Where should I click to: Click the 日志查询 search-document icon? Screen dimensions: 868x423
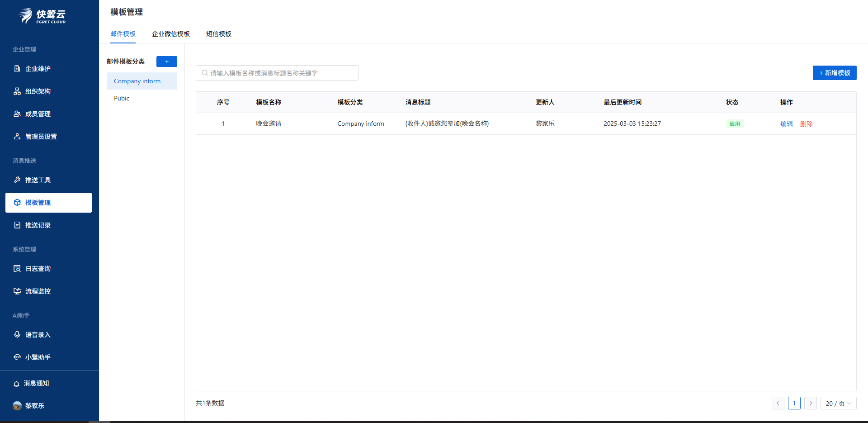[17, 269]
